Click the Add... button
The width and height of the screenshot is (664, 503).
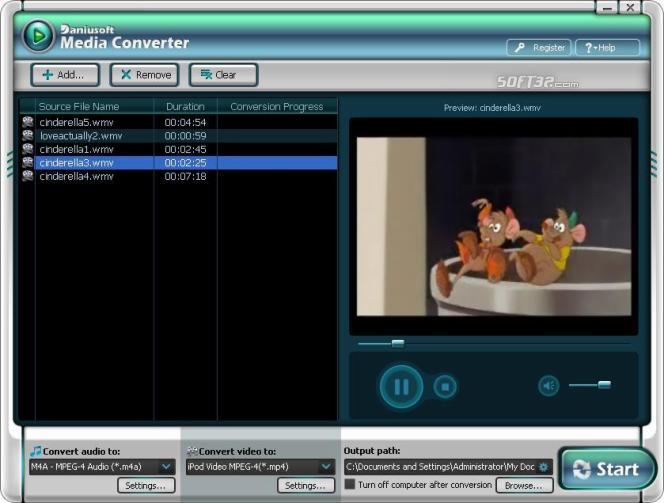coord(65,75)
